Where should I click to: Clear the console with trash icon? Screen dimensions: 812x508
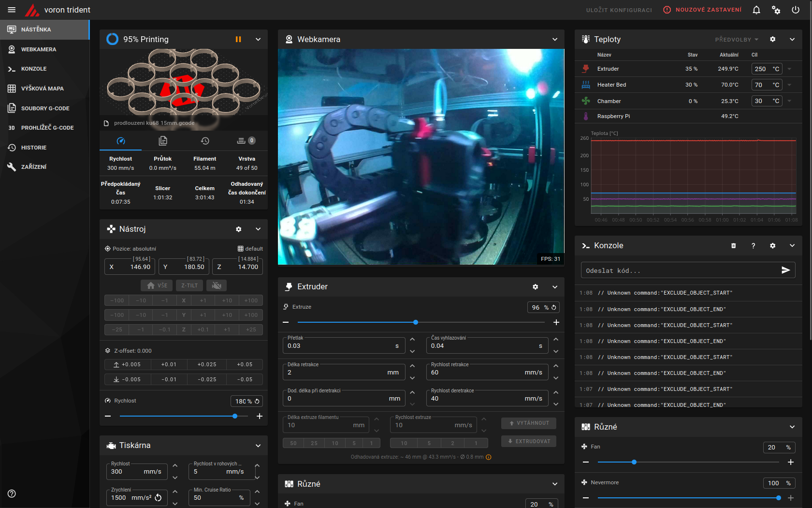[733, 246]
